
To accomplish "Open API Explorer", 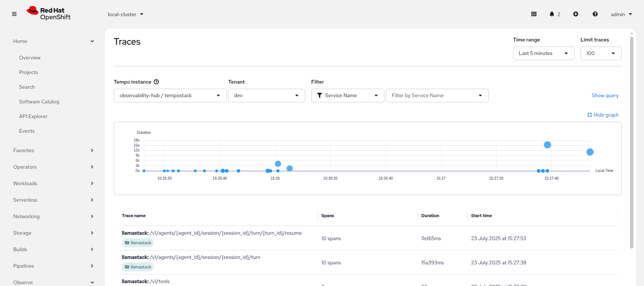I will 33,116.
